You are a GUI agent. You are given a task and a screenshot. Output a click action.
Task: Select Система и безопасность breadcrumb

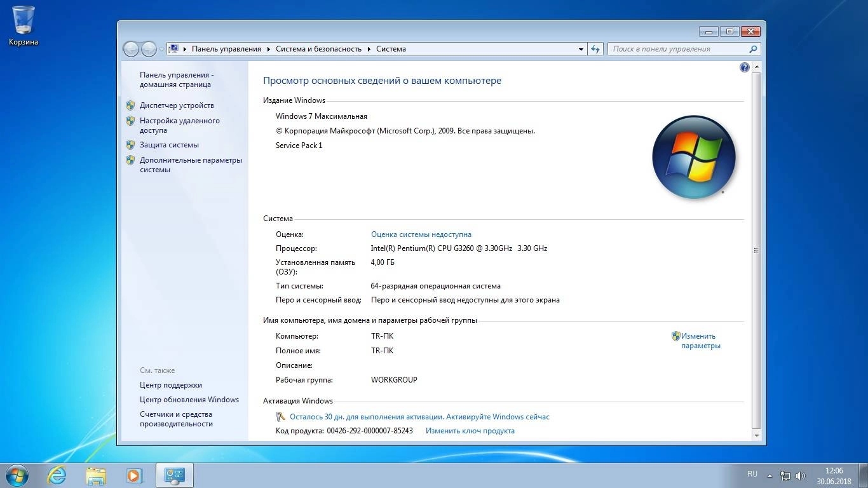click(x=318, y=49)
